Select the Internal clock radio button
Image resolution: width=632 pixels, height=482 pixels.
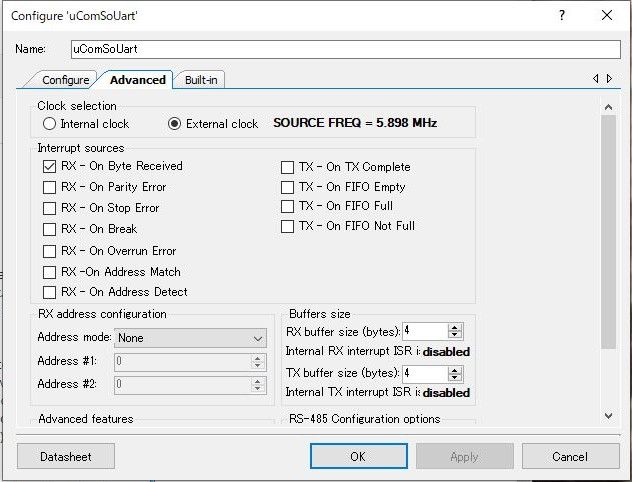(x=50, y=124)
